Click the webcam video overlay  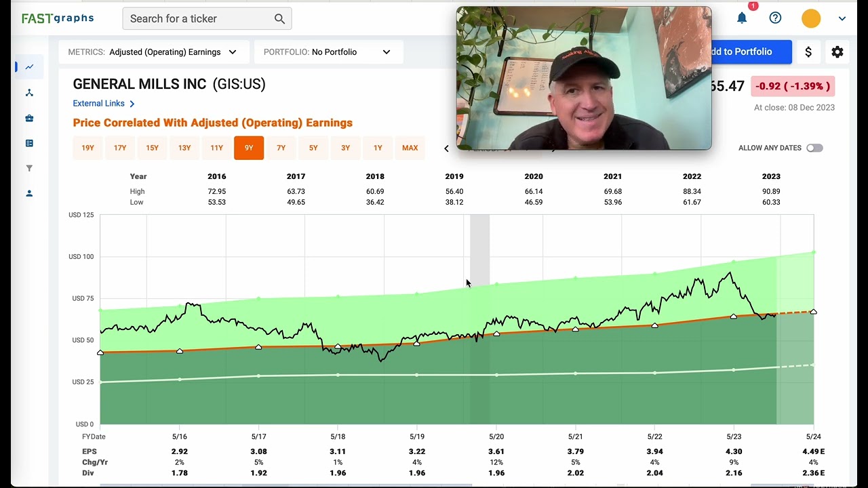pos(584,78)
